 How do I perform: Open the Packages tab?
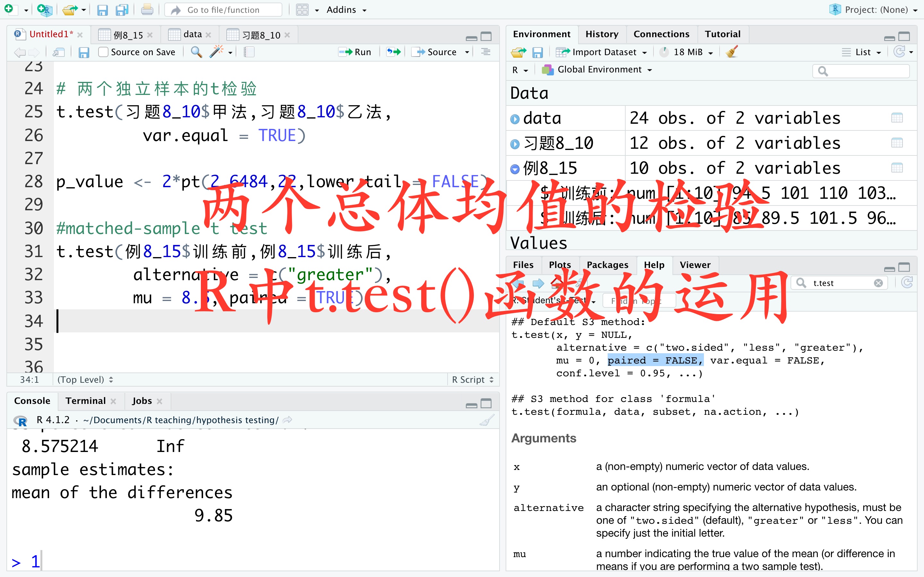click(x=607, y=264)
